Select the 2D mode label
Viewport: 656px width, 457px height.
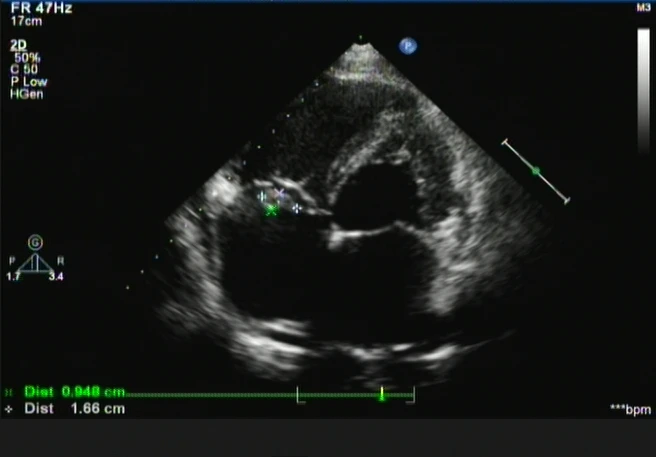(x=17, y=45)
